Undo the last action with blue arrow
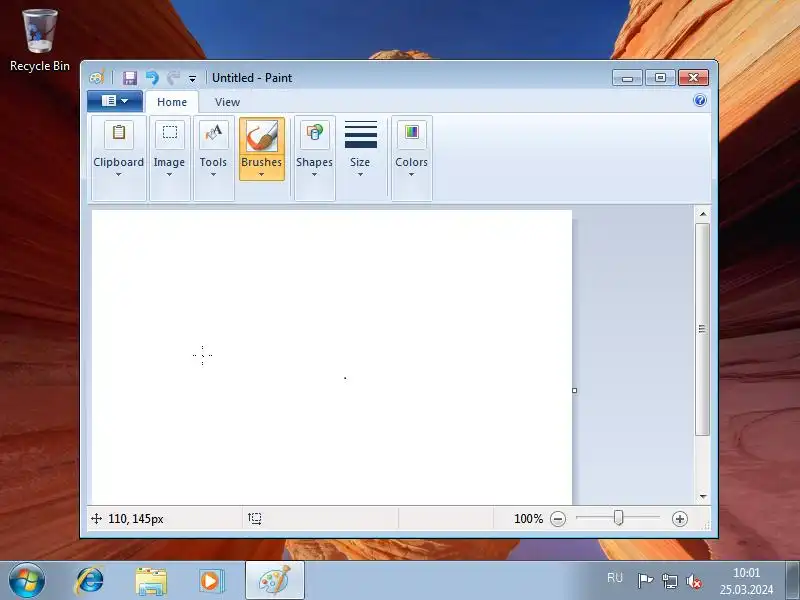The width and height of the screenshot is (800, 600). (152, 78)
